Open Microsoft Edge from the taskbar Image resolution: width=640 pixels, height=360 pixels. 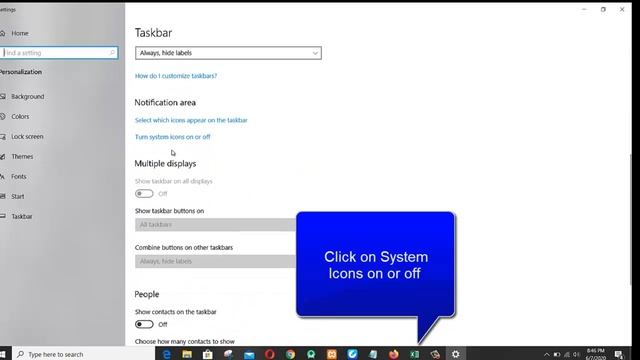point(167,354)
